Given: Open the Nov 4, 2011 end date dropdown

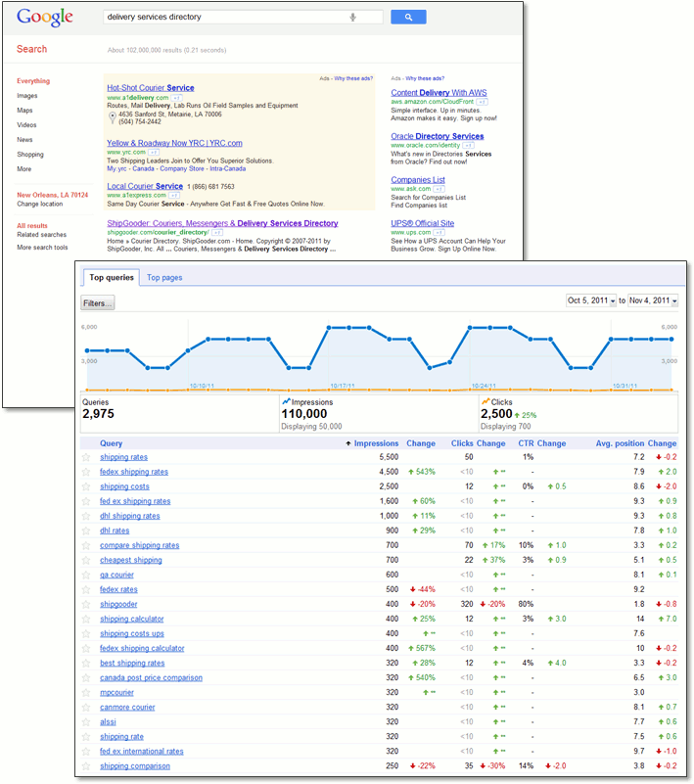Looking at the screenshot, I should tap(653, 300).
